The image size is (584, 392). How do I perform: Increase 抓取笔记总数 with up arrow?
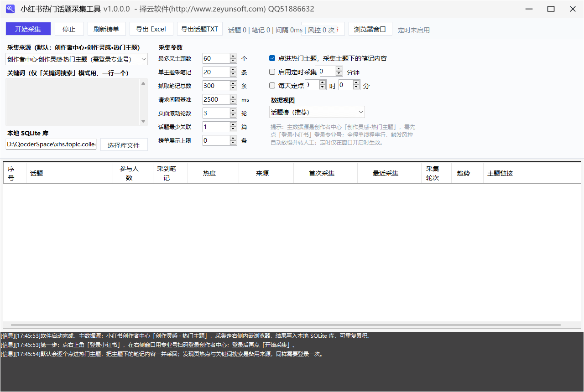pyautogui.click(x=233, y=83)
